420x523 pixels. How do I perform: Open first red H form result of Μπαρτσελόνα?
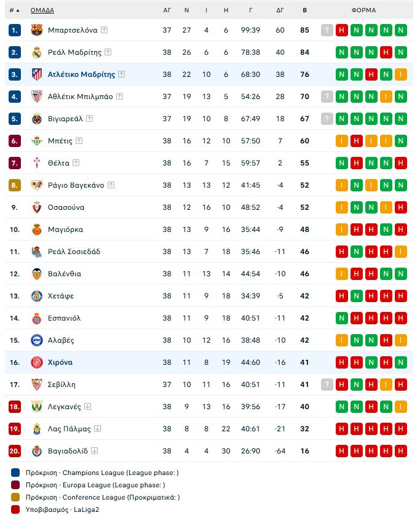click(342, 30)
